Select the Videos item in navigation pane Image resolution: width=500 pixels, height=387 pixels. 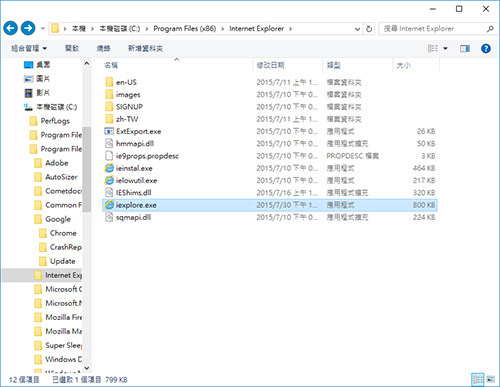[37, 93]
